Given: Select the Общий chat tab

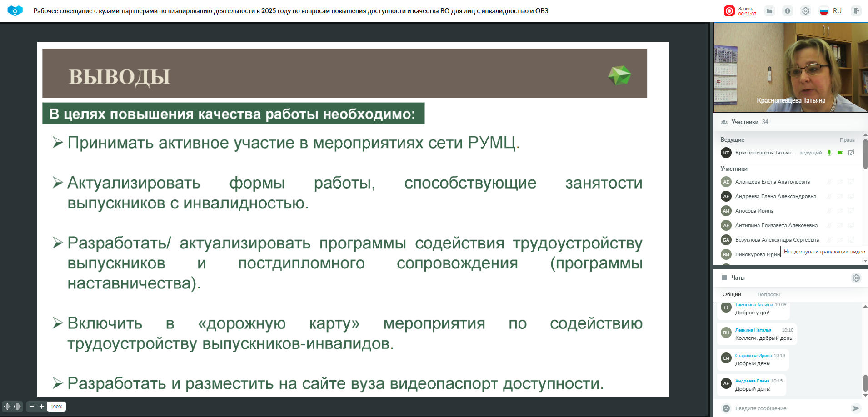Looking at the screenshot, I should click(x=732, y=294).
